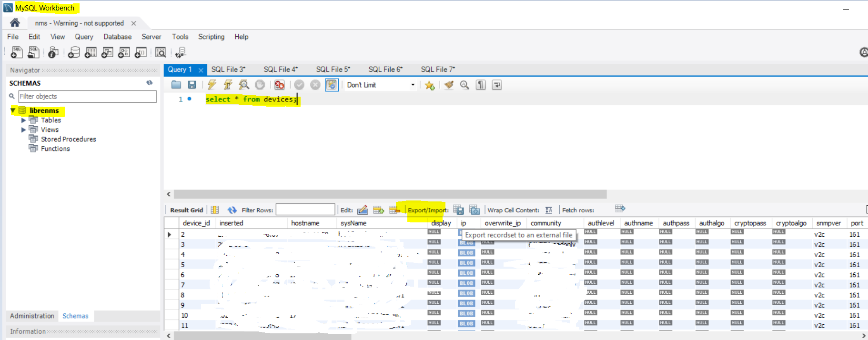Open the Help menu
This screenshot has width=868, height=340.
pos(241,37)
